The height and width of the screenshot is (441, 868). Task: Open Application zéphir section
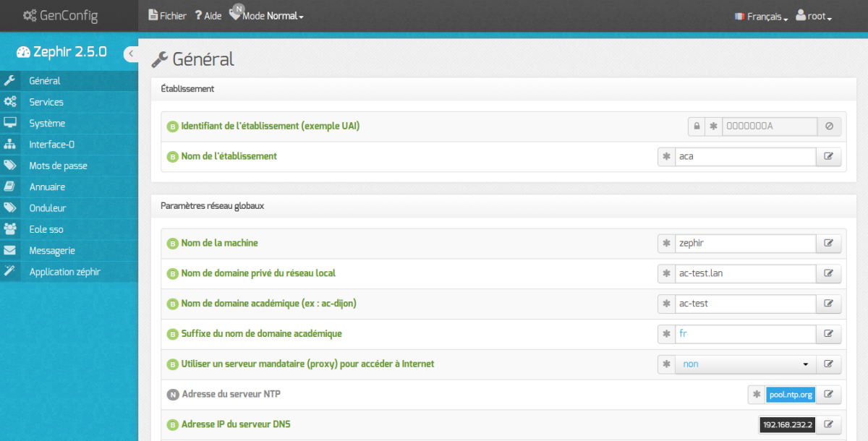coord(69,272)
